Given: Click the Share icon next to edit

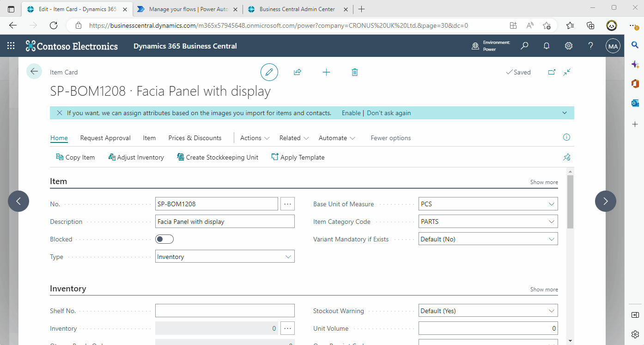Looking at the screenshot, I should (298, 72).
